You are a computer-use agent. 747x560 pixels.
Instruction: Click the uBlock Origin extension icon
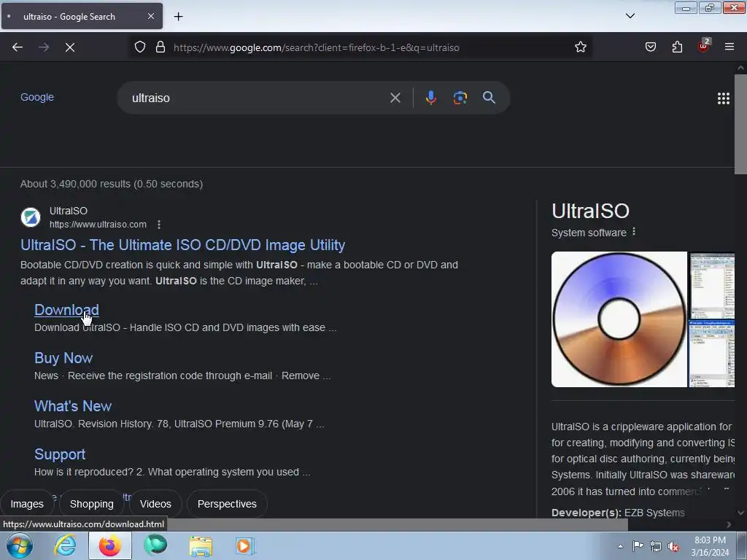coord(703,46)
